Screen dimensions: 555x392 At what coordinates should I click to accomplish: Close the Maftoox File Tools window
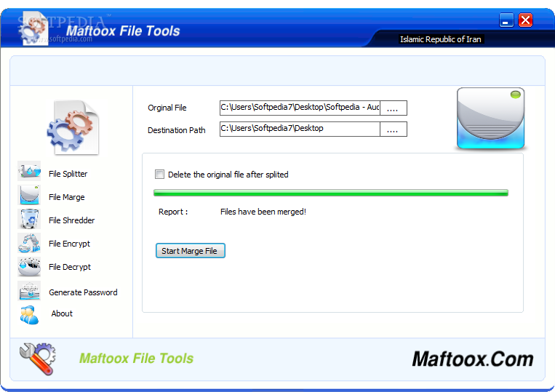point(525,20)
